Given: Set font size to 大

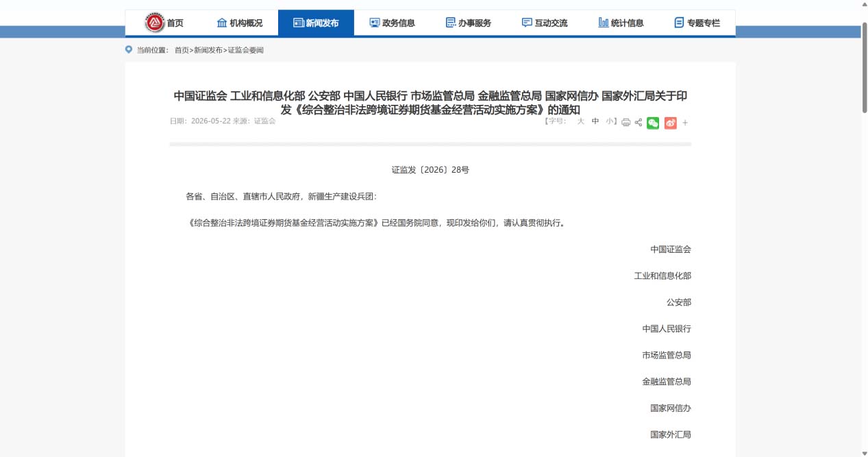Looking at the screenshot, I should click(580, 121).
